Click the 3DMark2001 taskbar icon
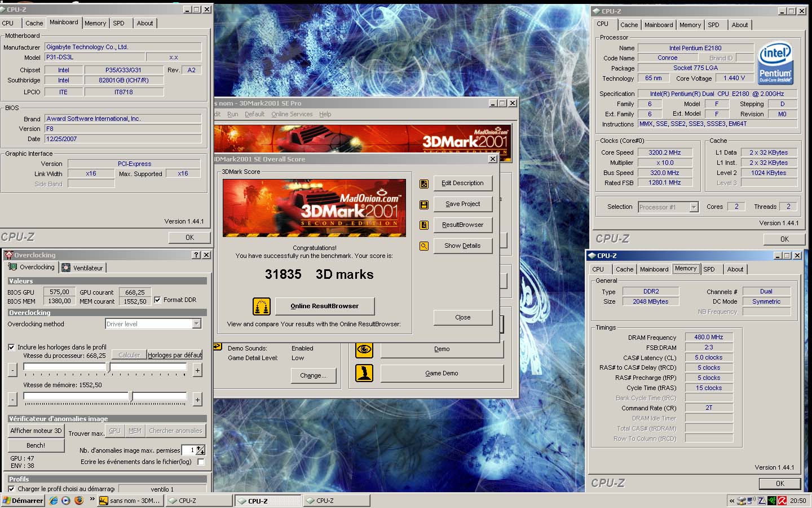 tap(104, 501)
